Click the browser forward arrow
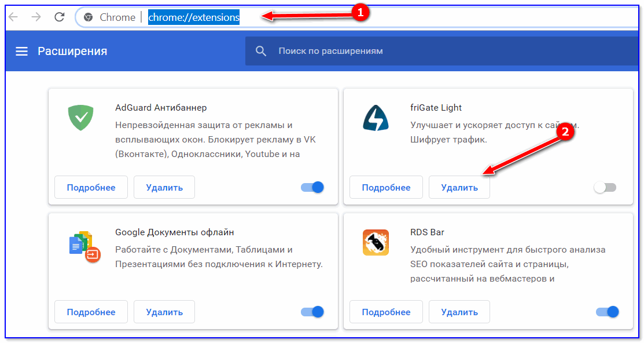 point(36,17)
